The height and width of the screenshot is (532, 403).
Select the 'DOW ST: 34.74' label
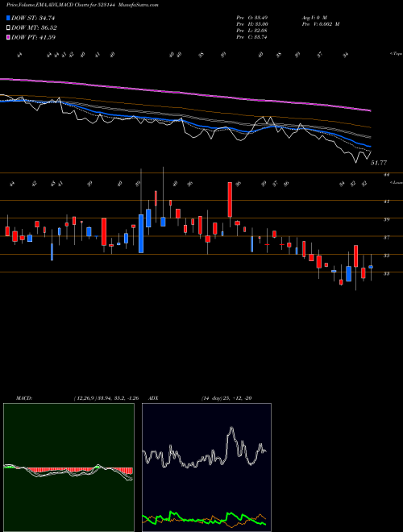[33, 19]
